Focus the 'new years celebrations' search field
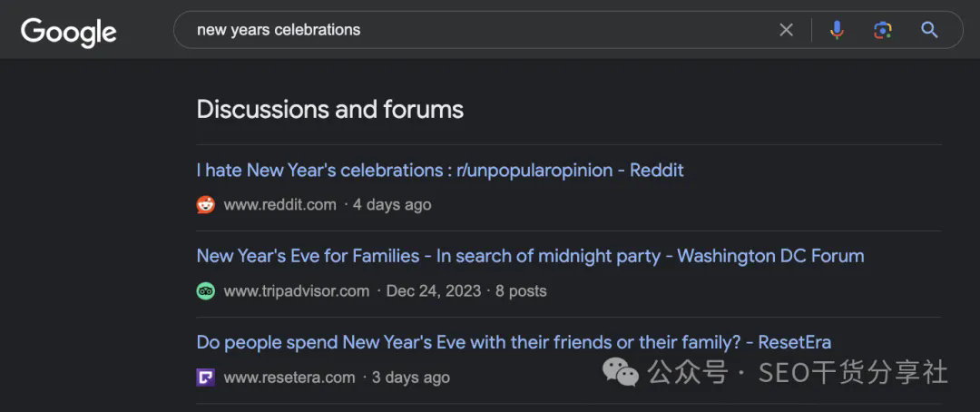This screenshot has width=980, height=412. pyautogui.click(x=475, y=30)
